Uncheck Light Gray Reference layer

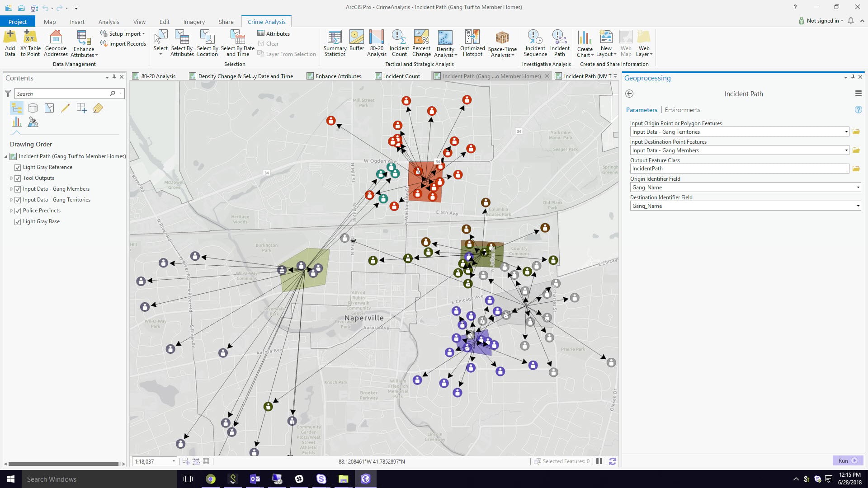[x=18, y=167]
